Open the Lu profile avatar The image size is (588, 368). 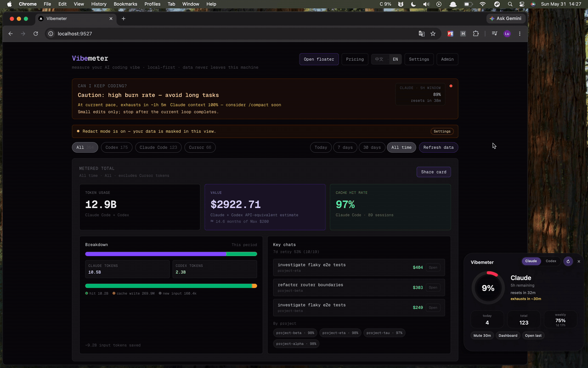click(x=507, y=34)
